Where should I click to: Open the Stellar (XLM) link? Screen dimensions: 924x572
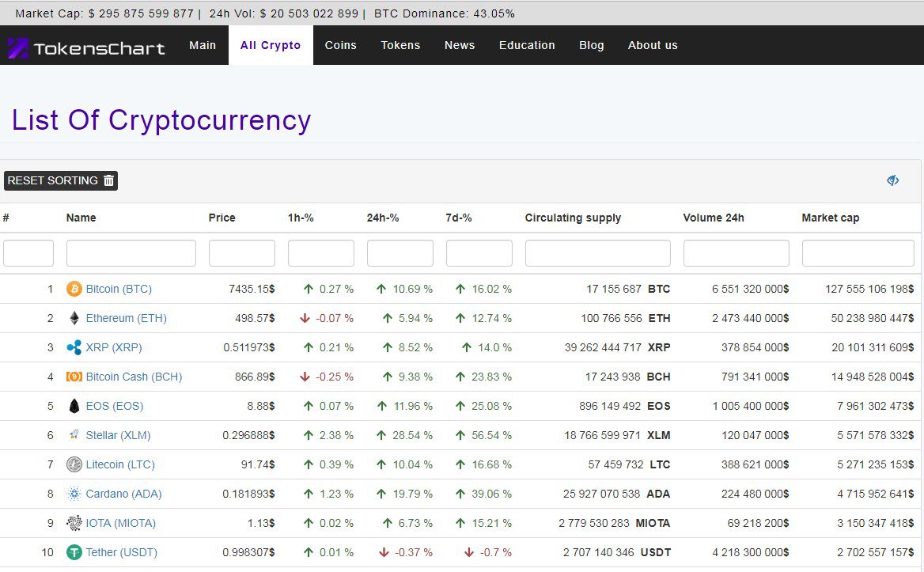tap(118, 435)
